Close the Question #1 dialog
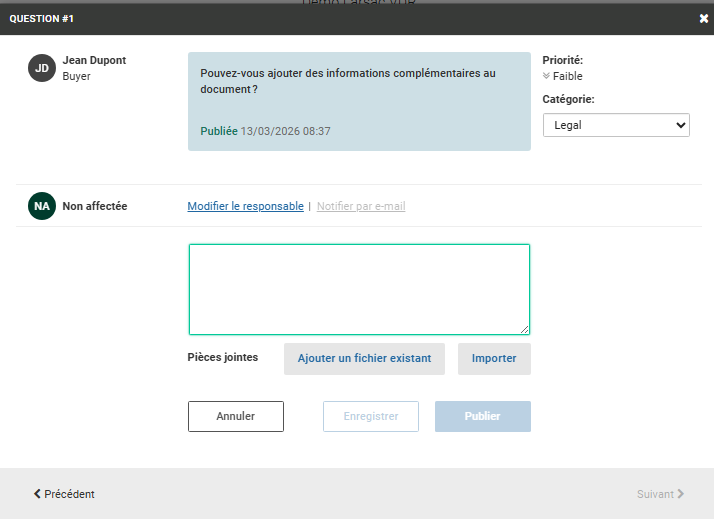The height and width of the screenshot is (519, 714). (703, 18)
